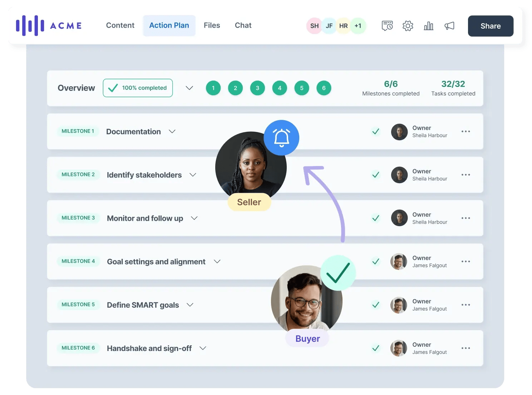
Task: Jump to milestone 4 progress circle
Action: (280, 88)
